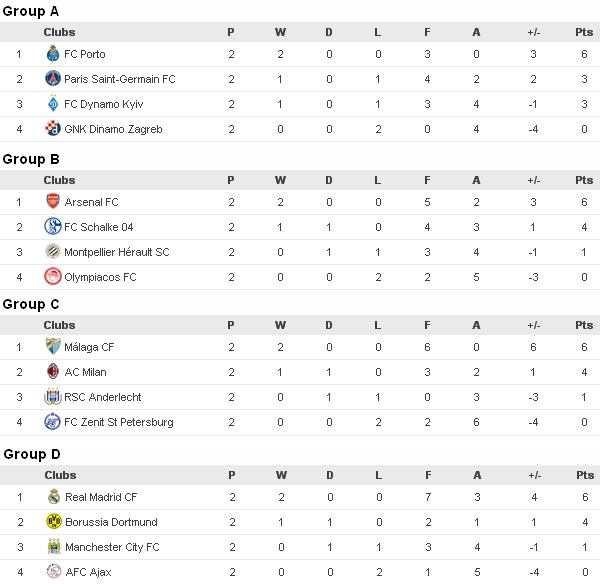Click the Group C heading
This screenshot has width=600, height=584.
pyautogui.click(x=31, y=304)
